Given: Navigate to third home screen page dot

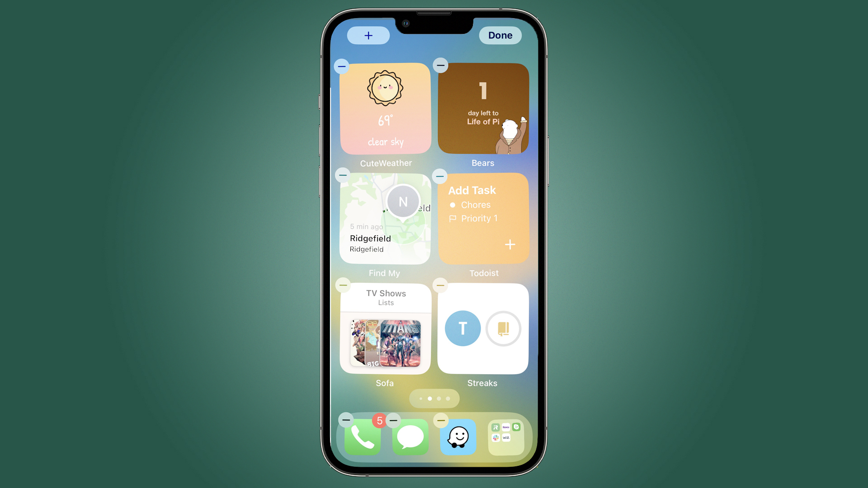Looking at the screenshot, I should coord(439,399).
